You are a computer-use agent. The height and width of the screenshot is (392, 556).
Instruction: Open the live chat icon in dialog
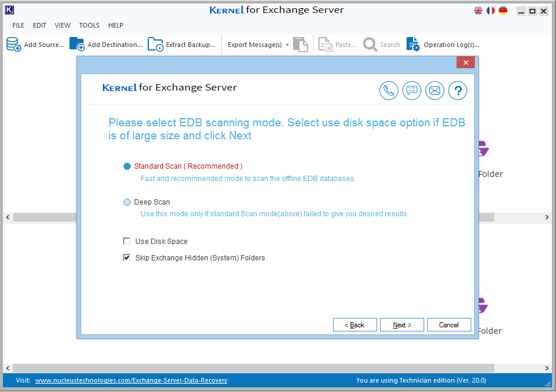pyautogui.click(x=412, y=91)
